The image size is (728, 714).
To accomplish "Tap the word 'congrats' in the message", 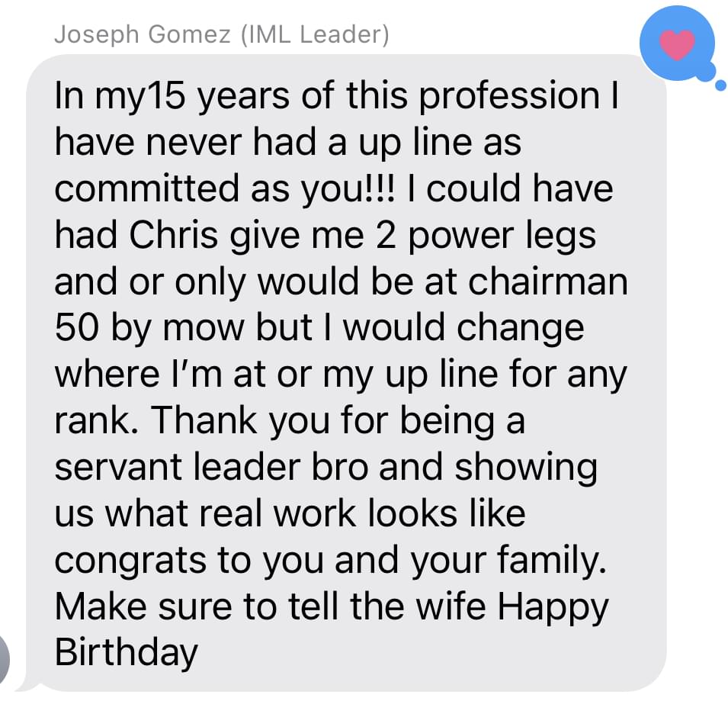I will 130,561.
